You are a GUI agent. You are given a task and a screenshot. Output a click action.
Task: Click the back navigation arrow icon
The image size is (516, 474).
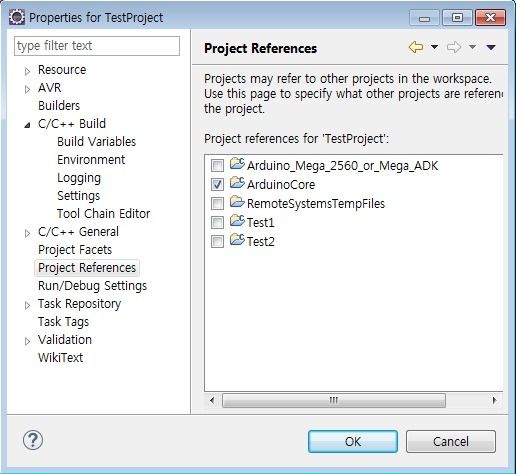(416, 47)
